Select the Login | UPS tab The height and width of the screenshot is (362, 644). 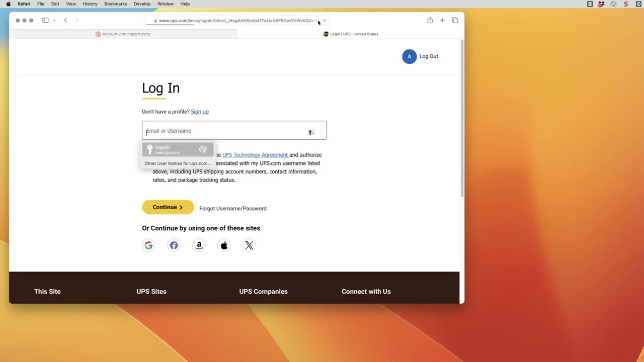351,34
